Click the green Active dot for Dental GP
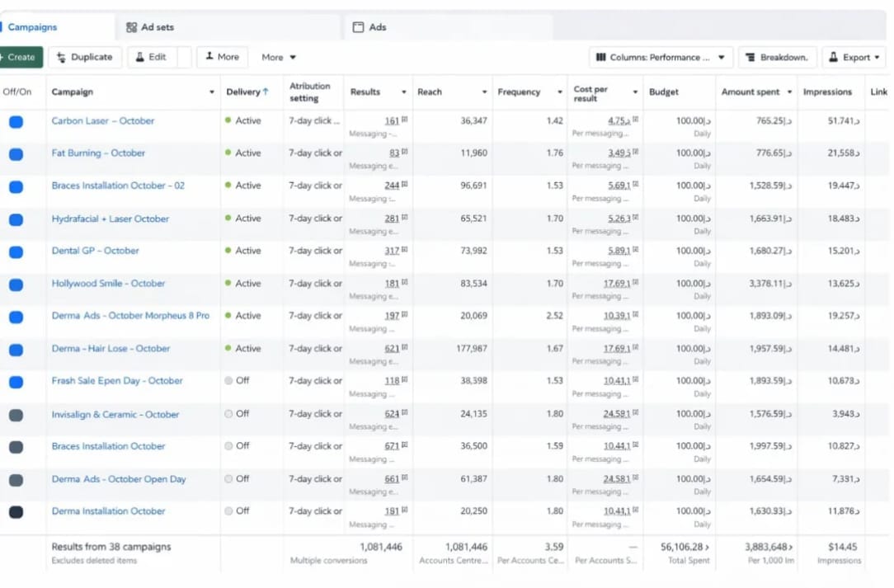The height and width of the screenshot is (588, 894). pyautogui.click(x=228, y=251)
